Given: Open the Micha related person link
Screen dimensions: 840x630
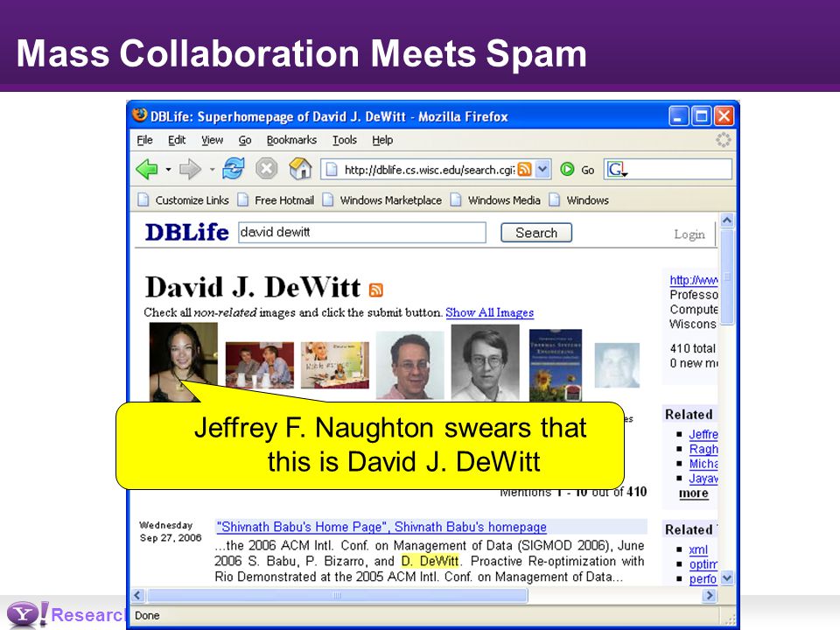Looking at the screenshot, I should [x=703, y=464].
